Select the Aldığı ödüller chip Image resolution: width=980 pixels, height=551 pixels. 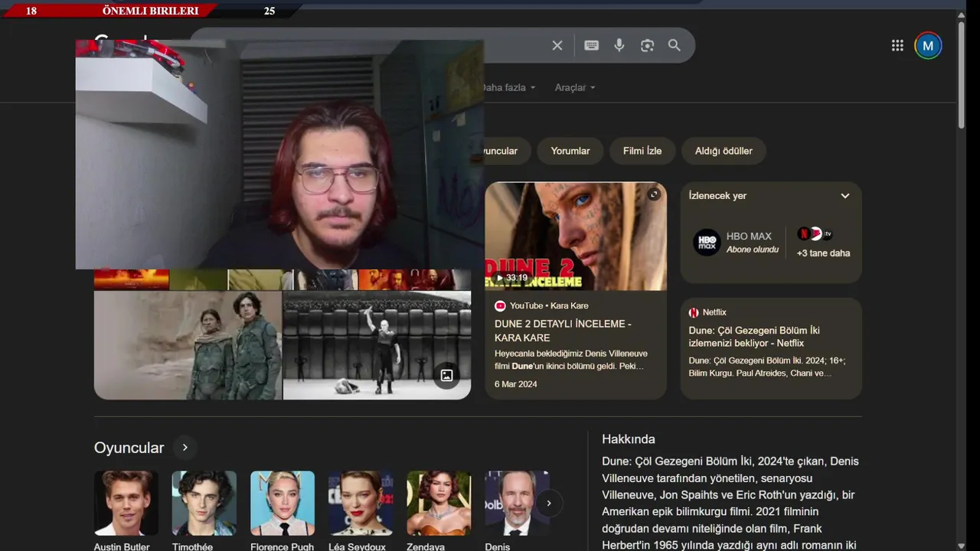click(724, 151)
